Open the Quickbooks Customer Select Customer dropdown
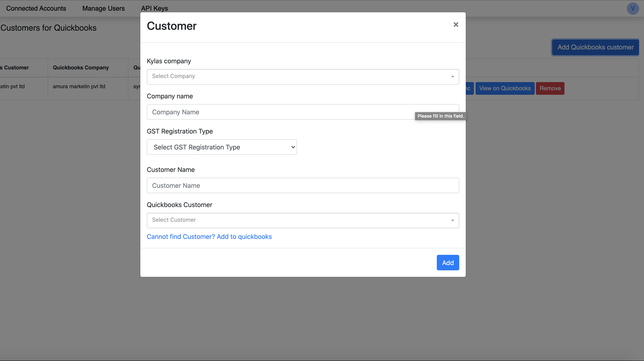Image resolution: width=644 pixels, height=361 pixels. pyautogui.click(x=303, y=220)
